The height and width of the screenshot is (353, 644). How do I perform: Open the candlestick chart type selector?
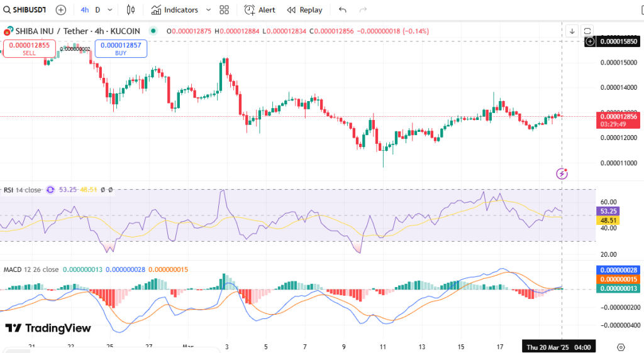point(131,10)
